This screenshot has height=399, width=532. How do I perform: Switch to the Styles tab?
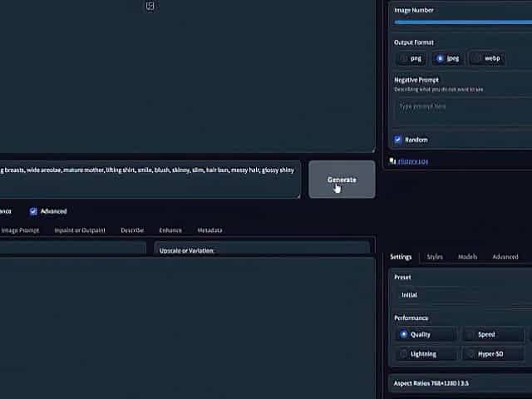(x=435, y=257)
